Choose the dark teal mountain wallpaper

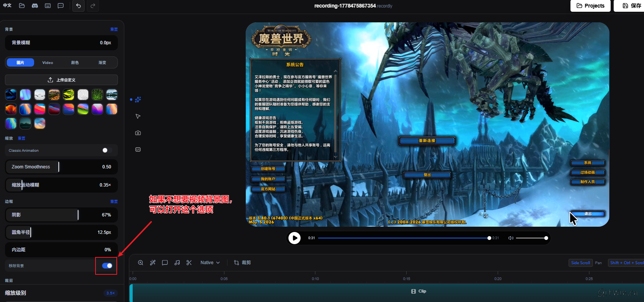(x=25, y=123)
